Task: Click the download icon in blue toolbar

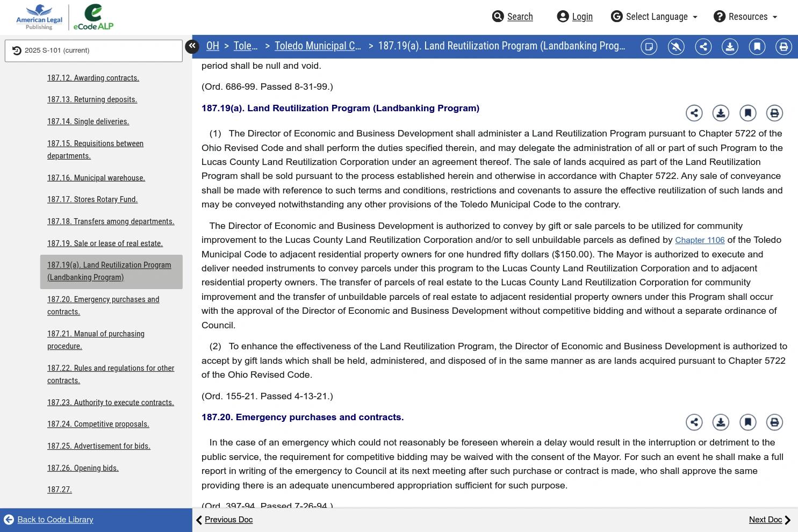Action: tap(730, 47)
